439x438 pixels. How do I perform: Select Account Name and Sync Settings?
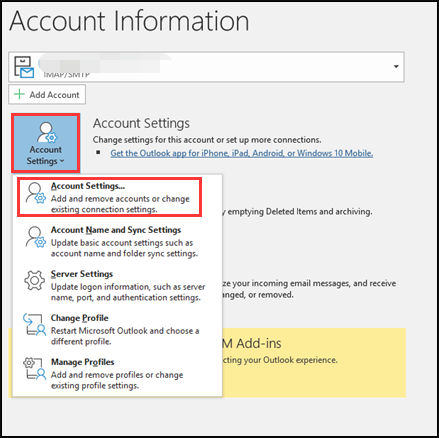117,241
